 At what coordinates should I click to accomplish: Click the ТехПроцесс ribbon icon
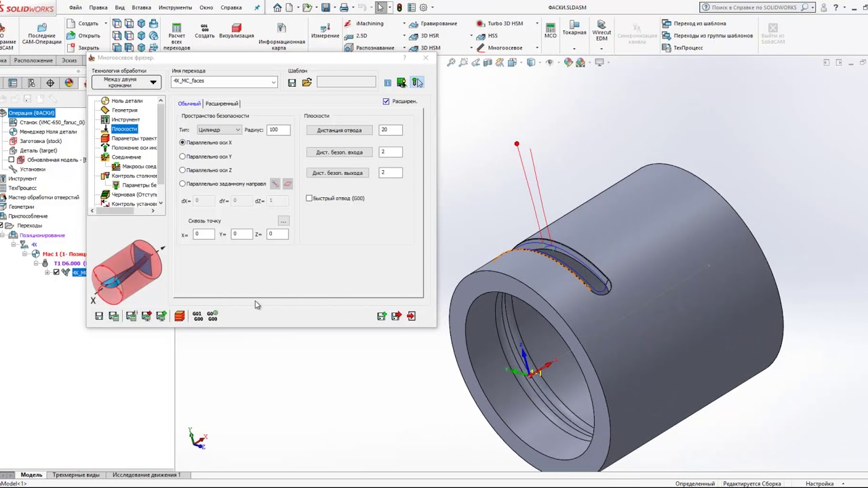tap(682, 47)
